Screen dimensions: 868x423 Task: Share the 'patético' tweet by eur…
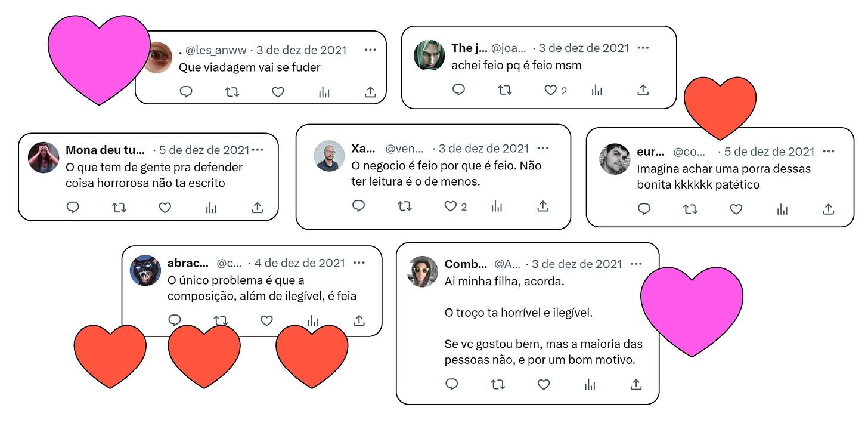[829, 209]
